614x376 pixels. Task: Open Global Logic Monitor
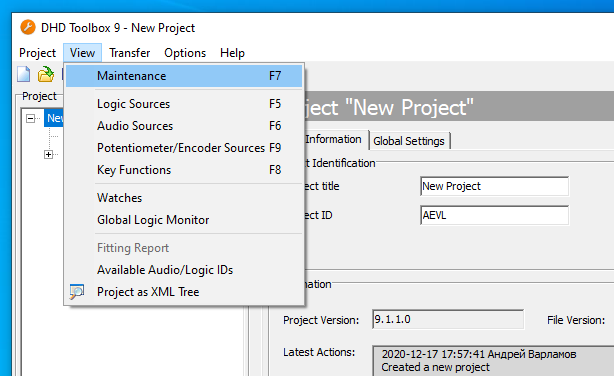click(x=184, y=220)
